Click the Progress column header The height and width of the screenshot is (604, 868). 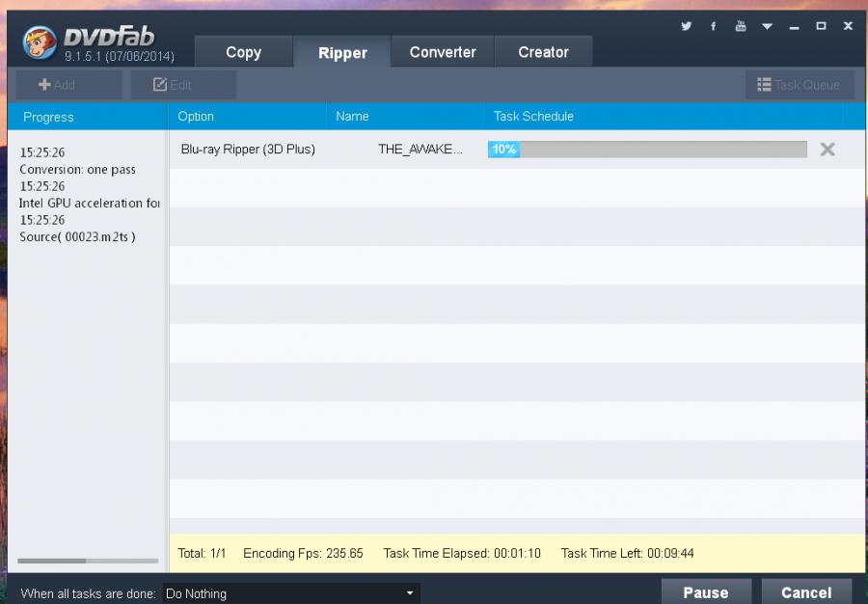coord(88,116)
